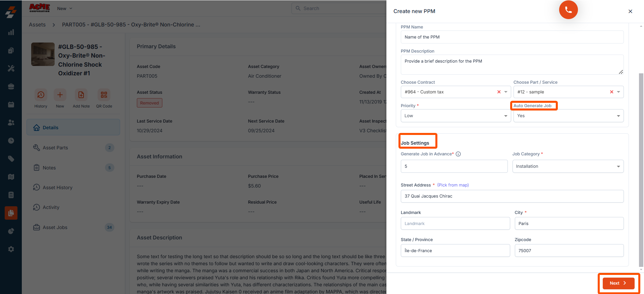
Task: Click the Next button
Action: point(618,283)
